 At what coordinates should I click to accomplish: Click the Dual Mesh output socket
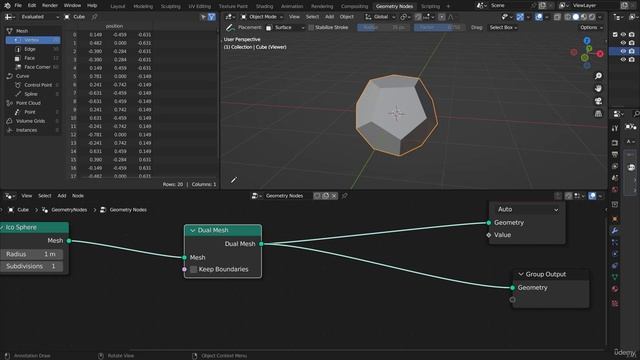(x=261, y=244)
